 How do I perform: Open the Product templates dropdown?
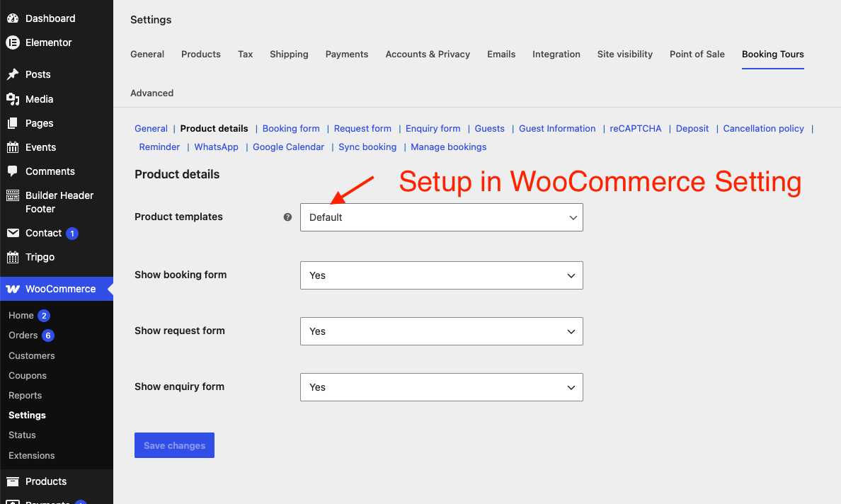442,217
